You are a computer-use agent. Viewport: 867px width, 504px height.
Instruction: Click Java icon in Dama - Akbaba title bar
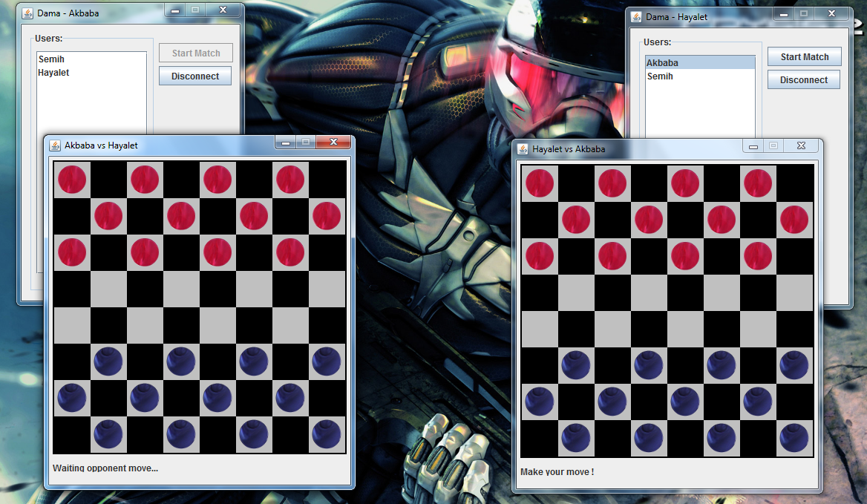[x=27, y=13]
